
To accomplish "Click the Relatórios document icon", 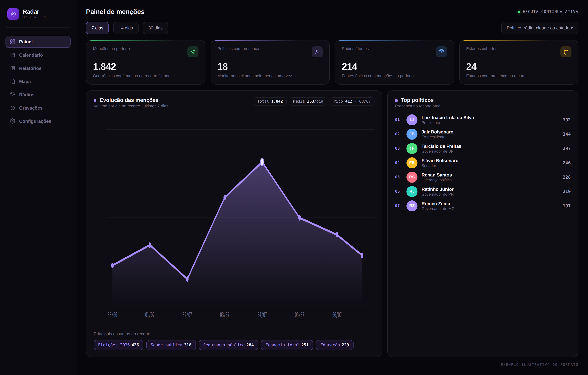I will point(13,68).
